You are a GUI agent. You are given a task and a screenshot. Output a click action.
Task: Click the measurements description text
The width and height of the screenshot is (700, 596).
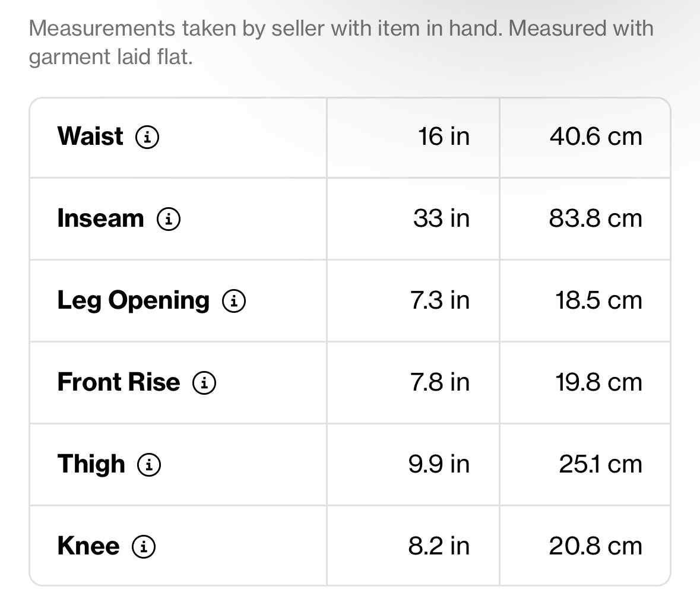click(x=341, y=42)
